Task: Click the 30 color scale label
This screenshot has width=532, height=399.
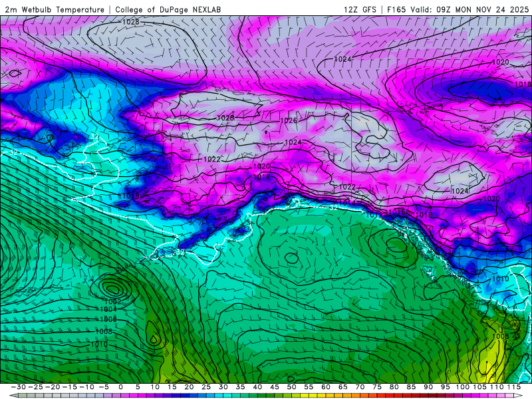Action: point(223,387)
